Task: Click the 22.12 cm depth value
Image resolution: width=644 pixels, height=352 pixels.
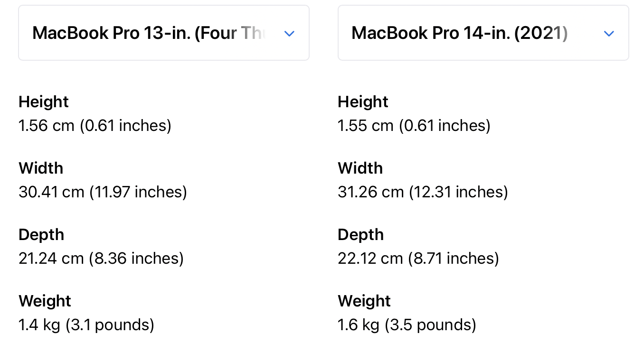Action: point(418,259)
